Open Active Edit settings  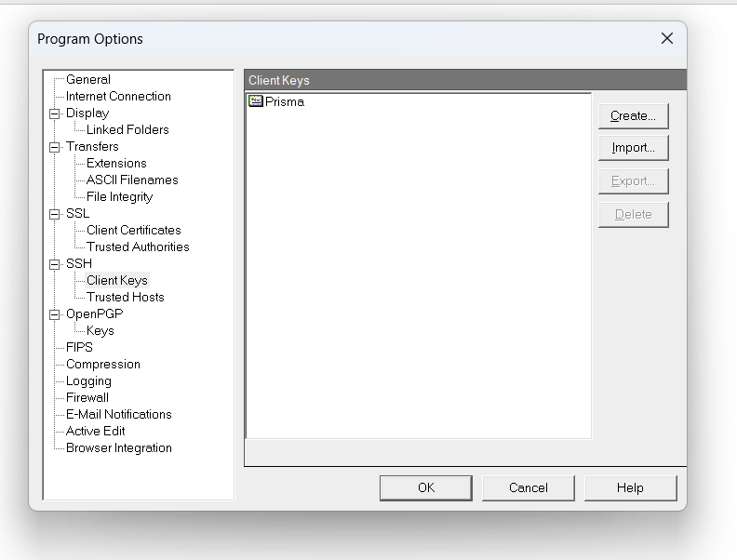tap(96, 432)
